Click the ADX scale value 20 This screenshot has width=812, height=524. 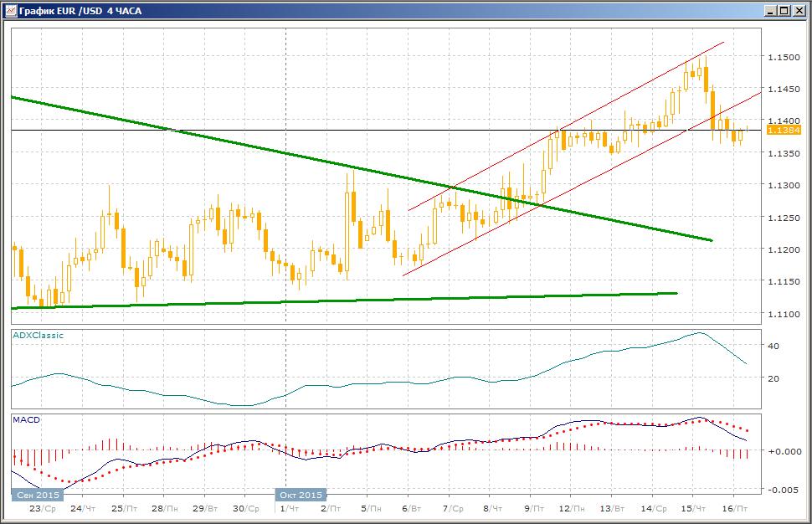point(773,378)
